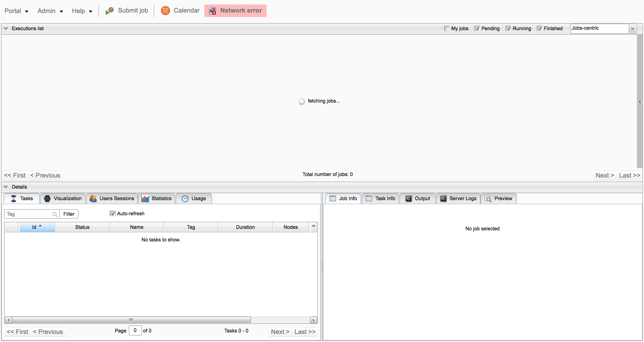Click the jobs list < Previous button
This screenshot has height=342, width=644.
(x=45, y=175)
